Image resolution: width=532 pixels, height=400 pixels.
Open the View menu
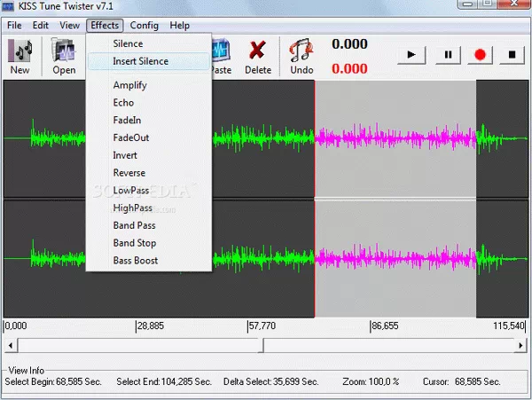tap(69, 26)
